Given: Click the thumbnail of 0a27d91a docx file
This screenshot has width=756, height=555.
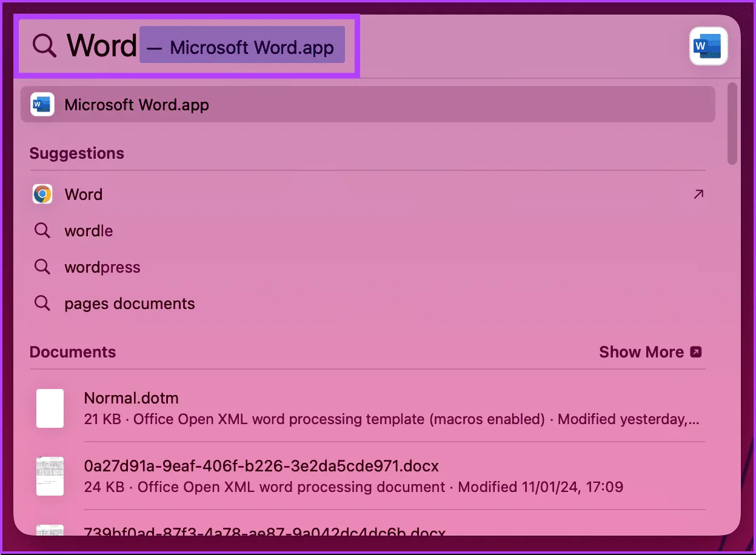Looking at the screenshot, I should 50,476.
